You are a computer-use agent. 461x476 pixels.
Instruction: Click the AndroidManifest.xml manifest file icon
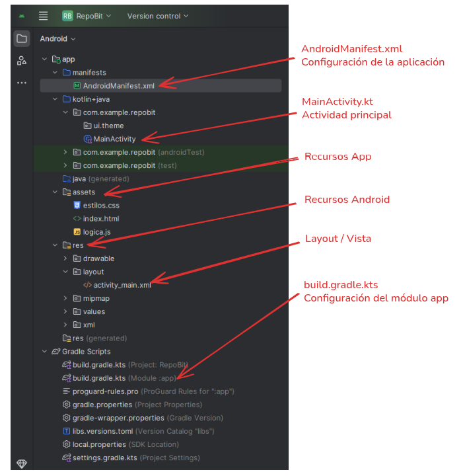[77, 85]
